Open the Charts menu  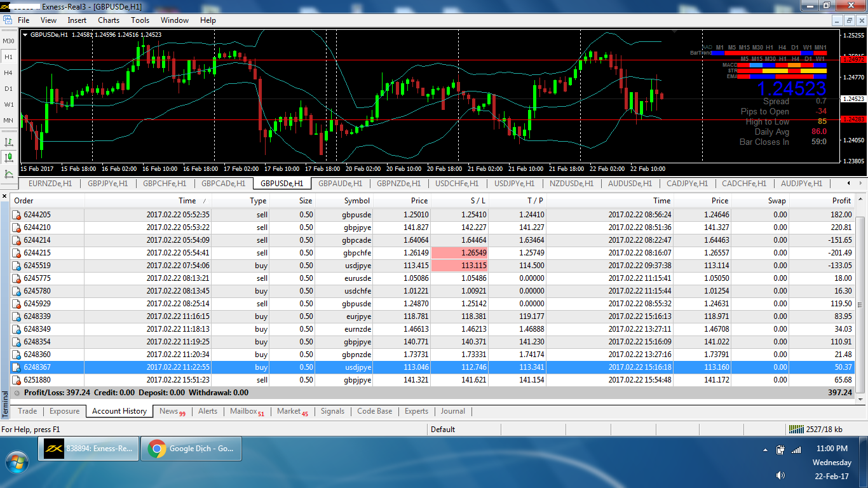(x=109, y=20)
